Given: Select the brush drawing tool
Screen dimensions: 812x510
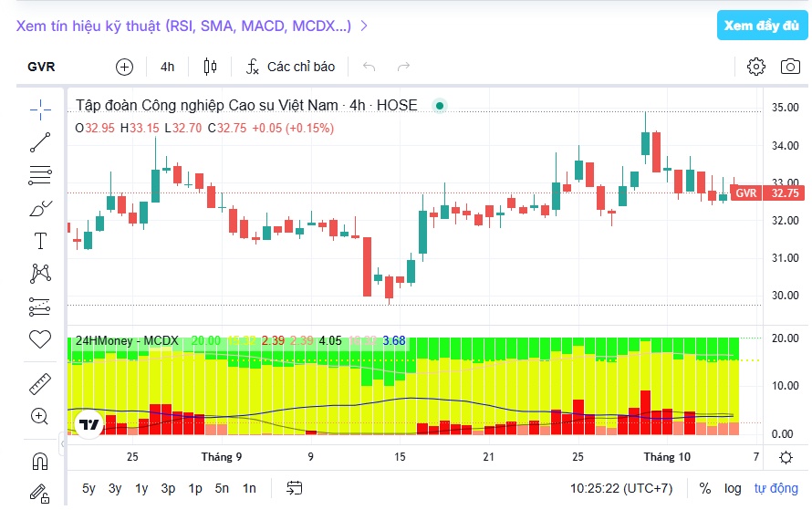Looking at the screenshot, I should click(x=40, y=208).
